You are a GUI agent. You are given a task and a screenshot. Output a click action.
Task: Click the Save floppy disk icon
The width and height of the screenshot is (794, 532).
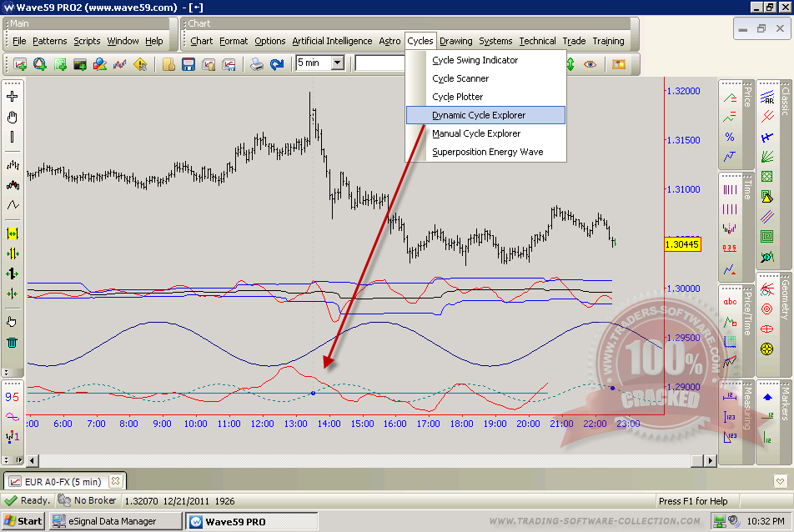pos(188,63)
